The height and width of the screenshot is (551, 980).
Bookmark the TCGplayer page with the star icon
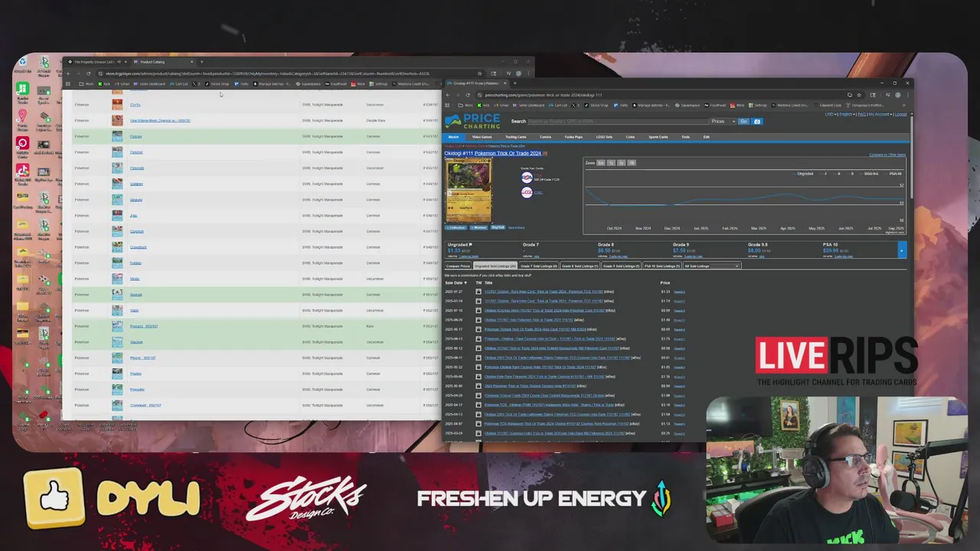tap(479, 73)
